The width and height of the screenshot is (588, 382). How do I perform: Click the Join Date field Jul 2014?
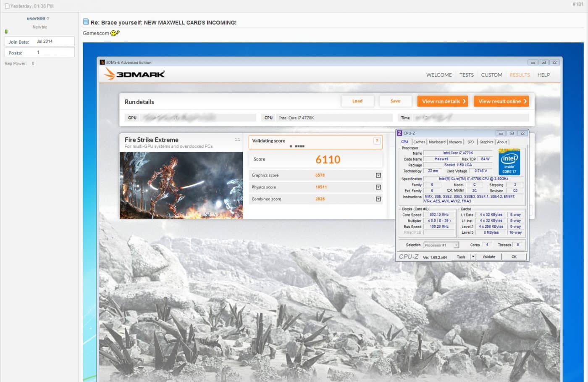pos(39,41)
